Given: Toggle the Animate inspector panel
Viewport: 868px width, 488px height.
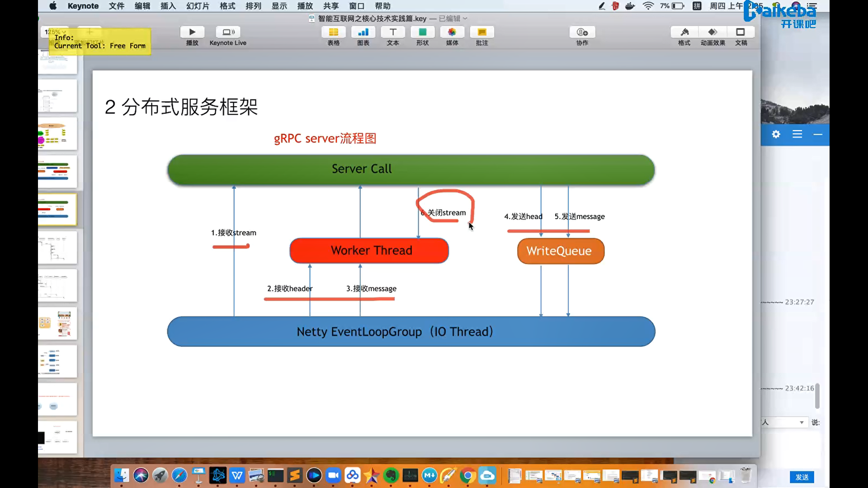Looking at the screenshot, I should click(712, 32).
